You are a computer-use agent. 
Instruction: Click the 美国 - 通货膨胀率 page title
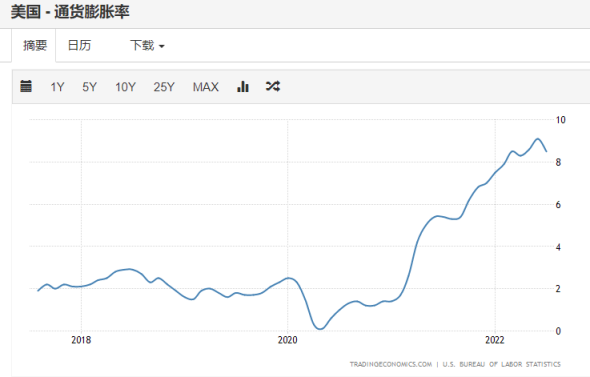pos(70,12)
